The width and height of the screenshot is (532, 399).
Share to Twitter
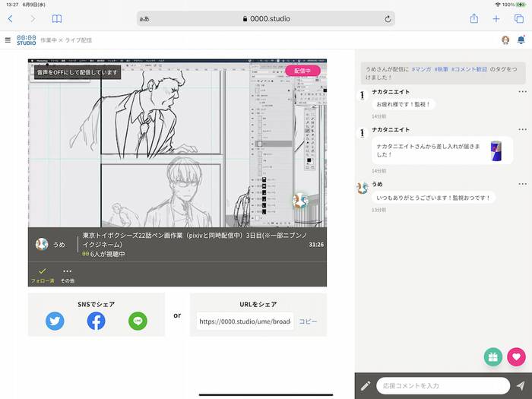(55, 321)
